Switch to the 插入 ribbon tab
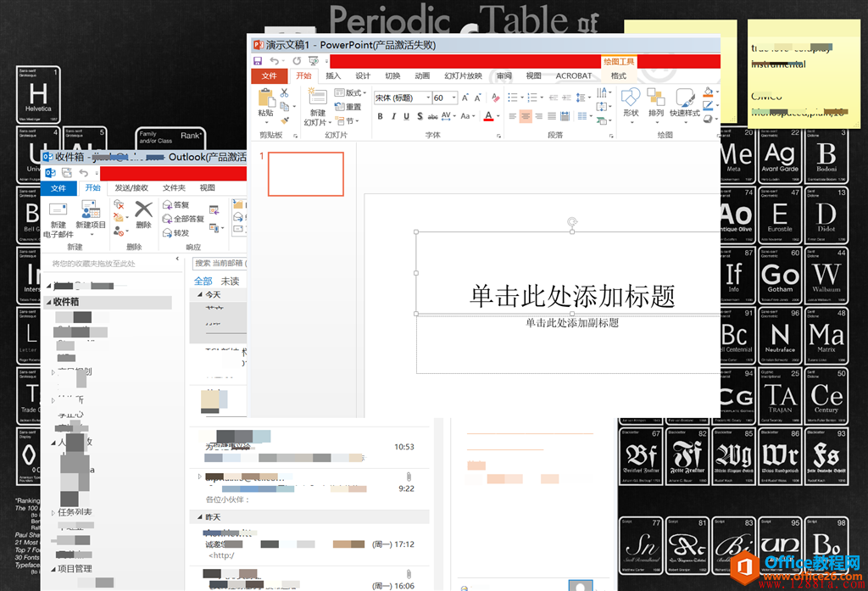This screenshot has width=868, height=591. tap(333, 75)
